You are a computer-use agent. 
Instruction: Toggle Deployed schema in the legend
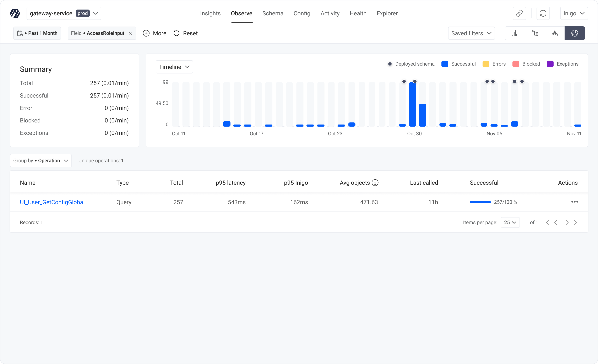411,64
